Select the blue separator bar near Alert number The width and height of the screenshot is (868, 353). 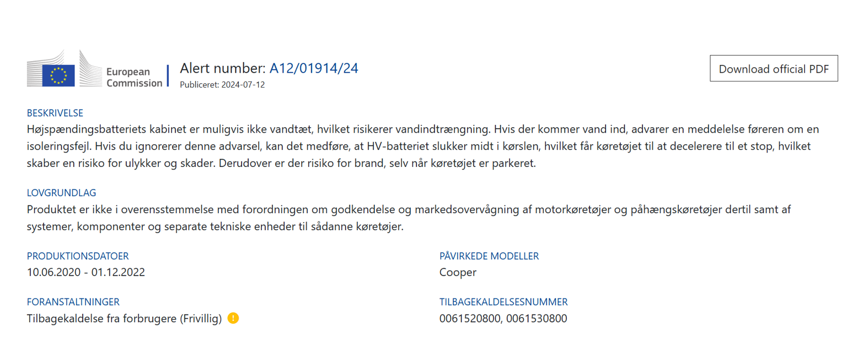[168, 73]
